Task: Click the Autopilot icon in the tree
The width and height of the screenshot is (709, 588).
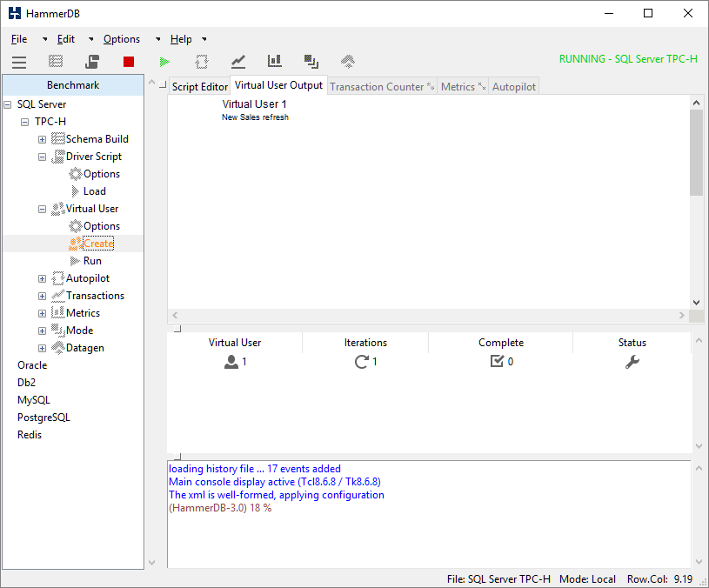Action: [58, 278]
